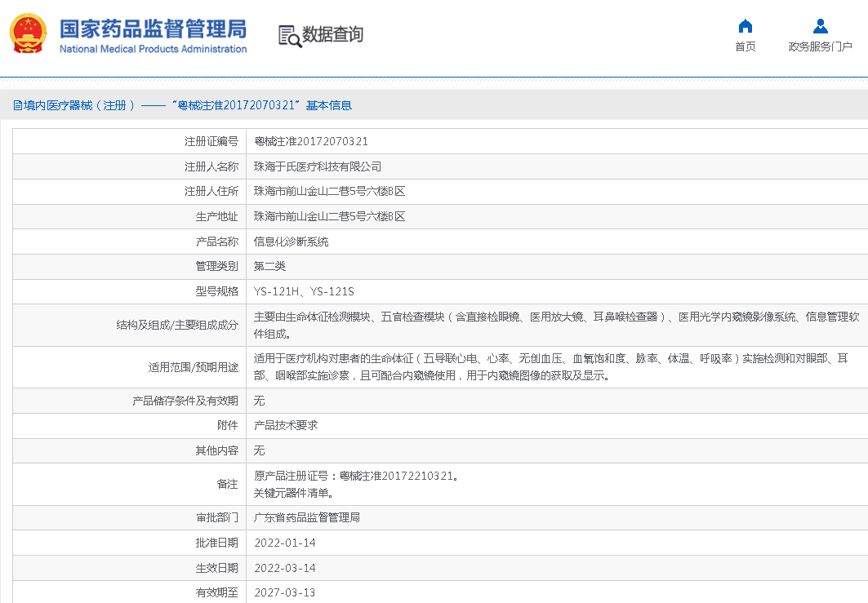Image resolution: width=868 pixels, height=603 pixels.
Task: Click the 国家药品监督管理局 site title
Action: tap(153, 29)
